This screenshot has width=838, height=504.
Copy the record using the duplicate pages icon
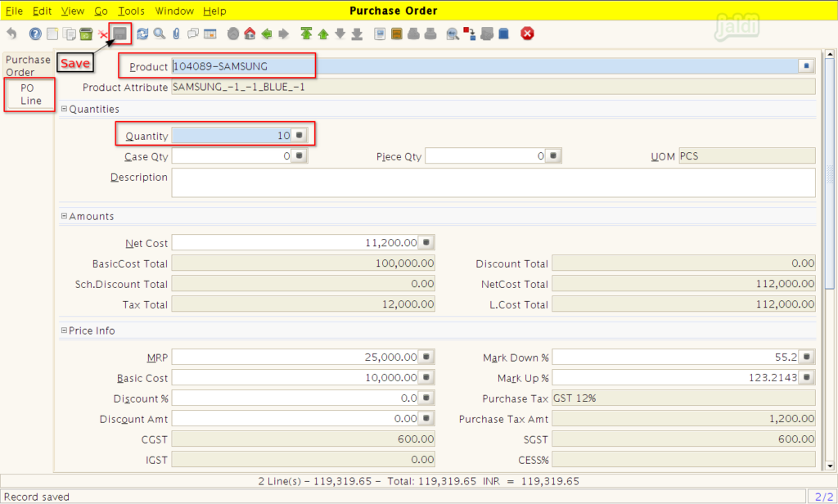(70, 34)
